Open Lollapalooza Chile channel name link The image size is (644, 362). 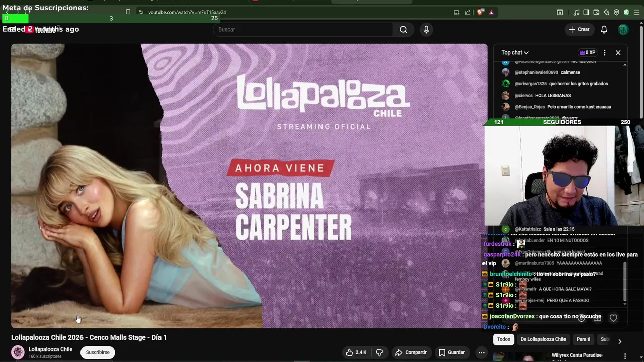point(50,349)
